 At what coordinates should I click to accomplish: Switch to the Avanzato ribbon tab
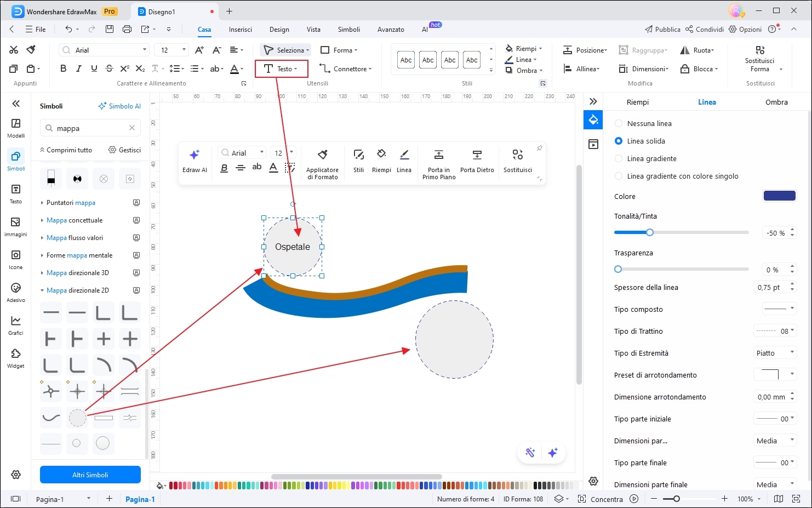click(391, 30)
